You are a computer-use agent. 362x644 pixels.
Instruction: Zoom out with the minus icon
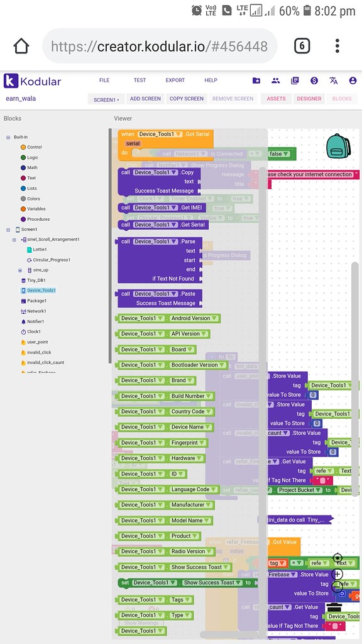pos(337,586)
